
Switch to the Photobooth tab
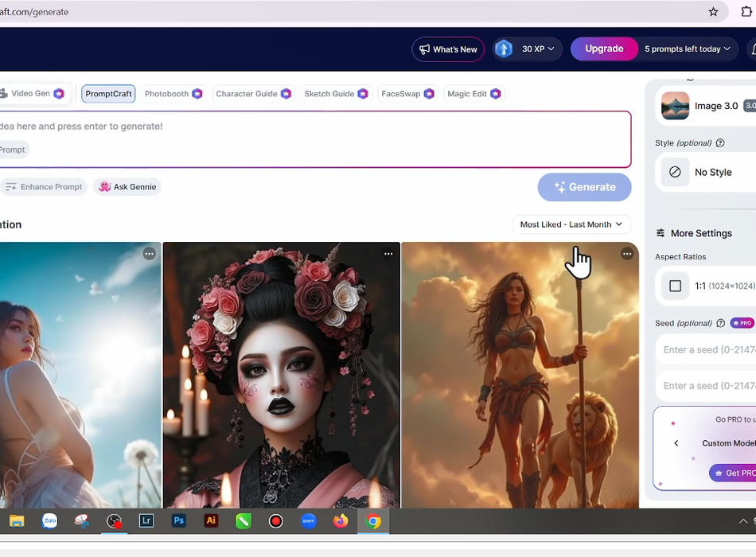coord(173,94)
